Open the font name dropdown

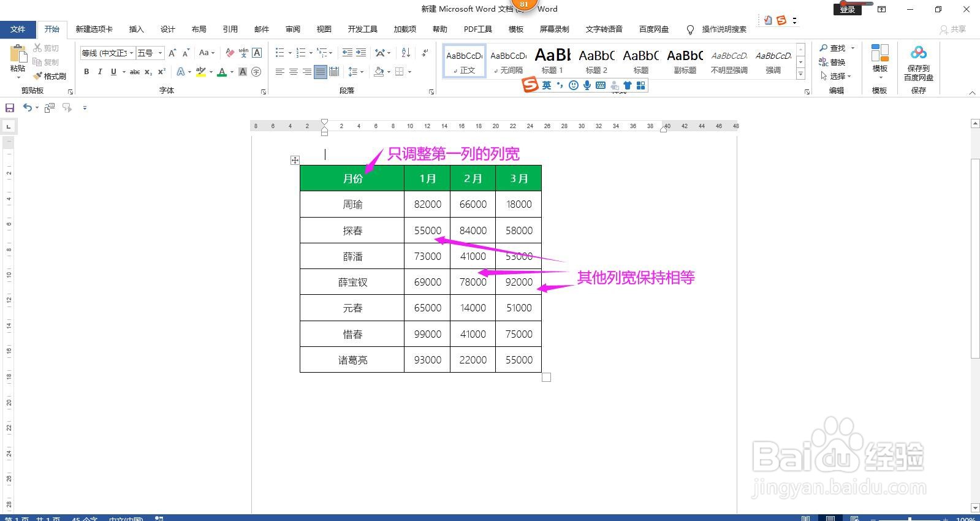click(x=131, y=53)
